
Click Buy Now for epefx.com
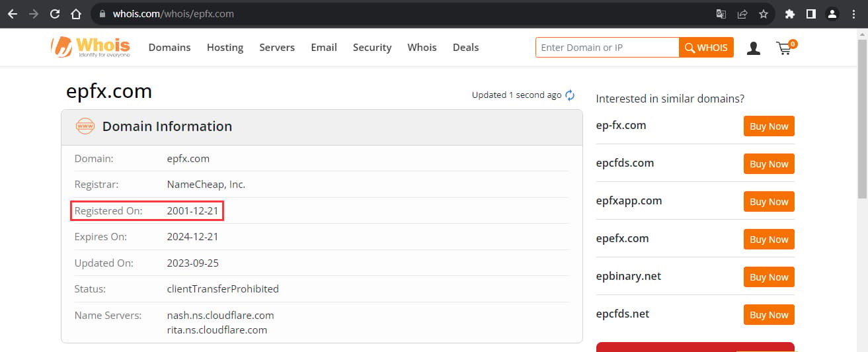pyautogui.click(x=769, y=240)
